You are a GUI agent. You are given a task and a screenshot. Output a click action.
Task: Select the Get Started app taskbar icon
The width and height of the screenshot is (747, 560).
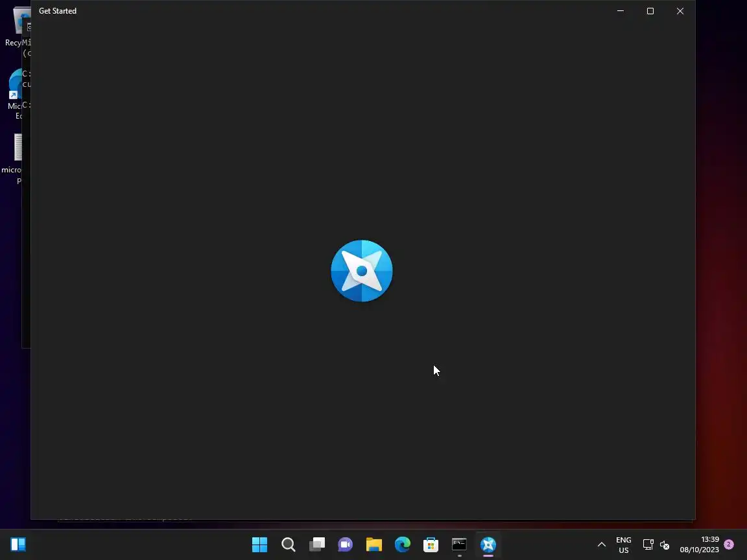(488, 544)
